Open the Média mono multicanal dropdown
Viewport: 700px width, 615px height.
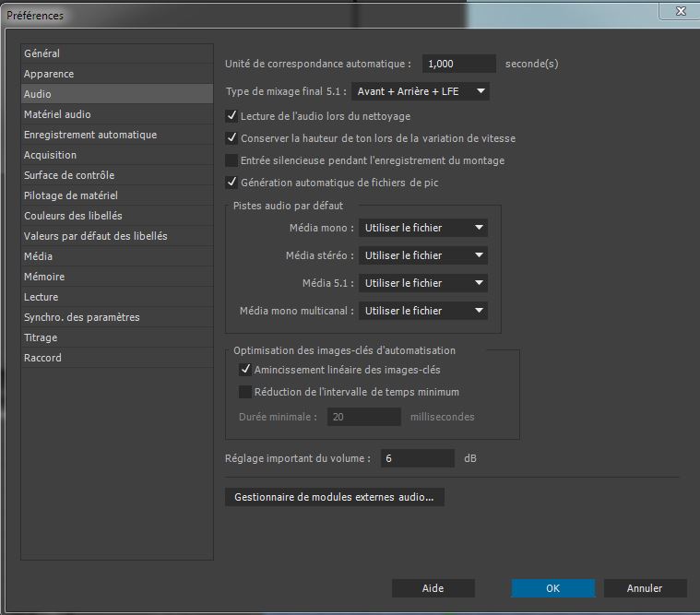(x=423, y=311)
